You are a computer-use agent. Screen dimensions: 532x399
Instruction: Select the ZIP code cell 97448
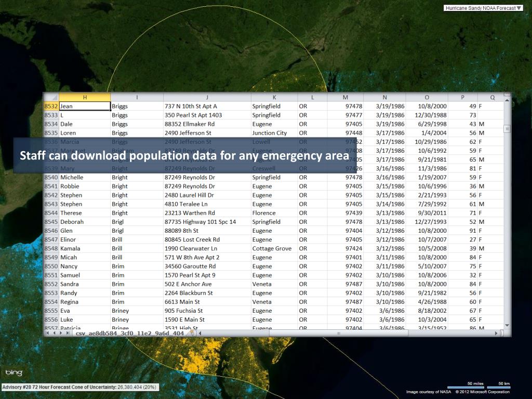tap(345, 132)
